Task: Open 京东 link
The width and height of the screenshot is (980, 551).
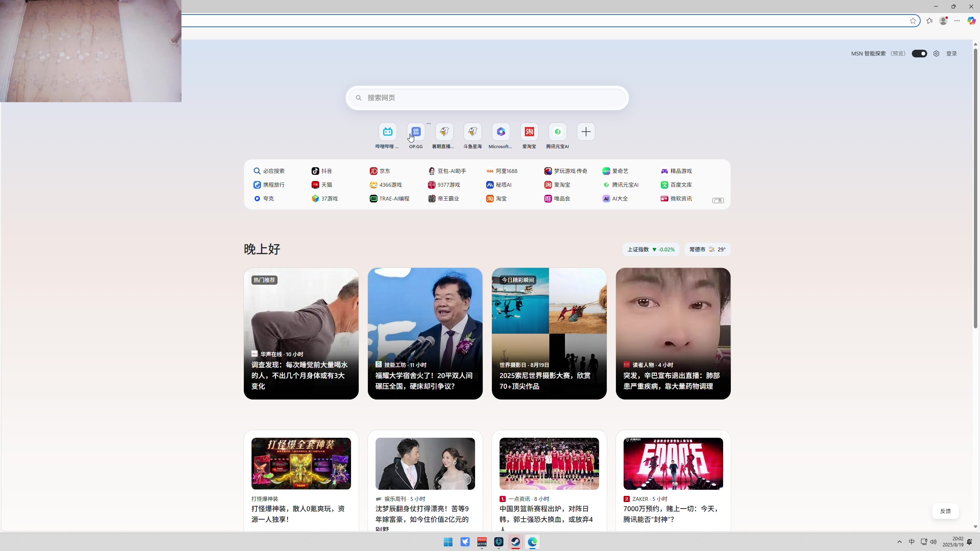Action: pos(380,171)
